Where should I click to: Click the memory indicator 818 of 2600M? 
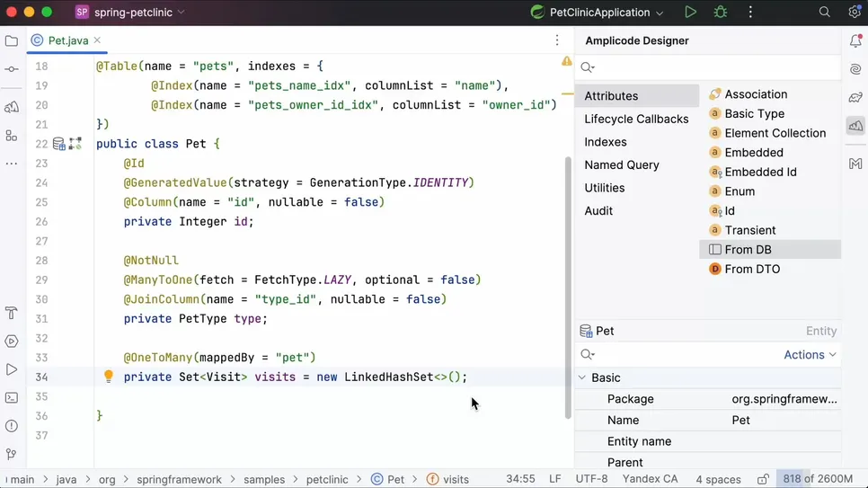[818, 479]
